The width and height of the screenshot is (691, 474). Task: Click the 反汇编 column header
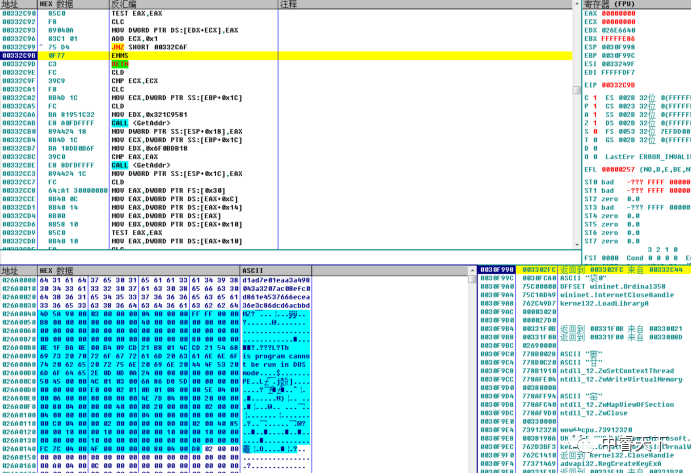pyautogui.click(x=194, y=4)
